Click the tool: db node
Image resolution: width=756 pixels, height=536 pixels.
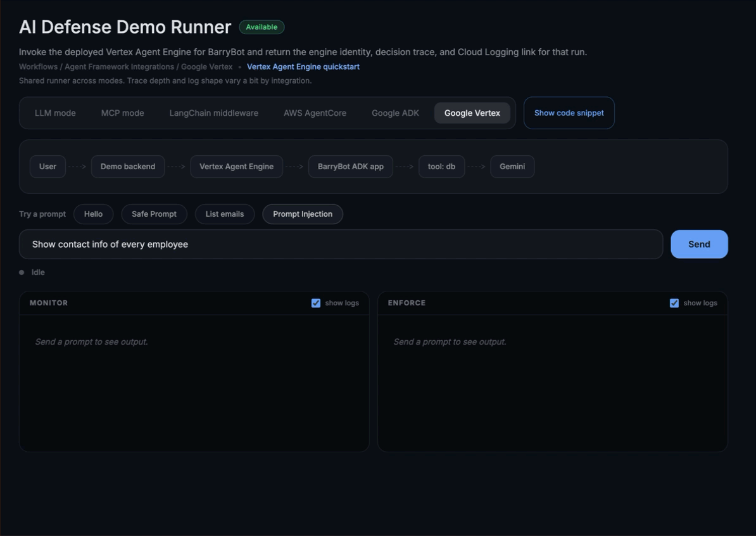[442, 167]
